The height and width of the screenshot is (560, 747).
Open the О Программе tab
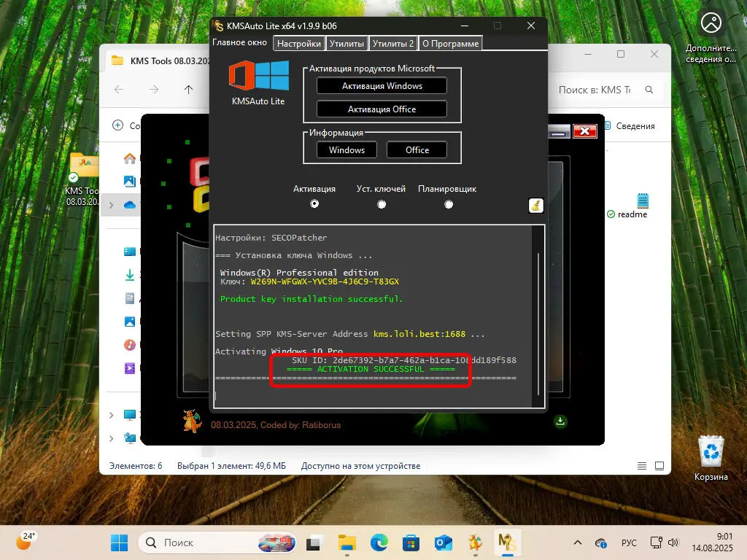tap(450, 43)
